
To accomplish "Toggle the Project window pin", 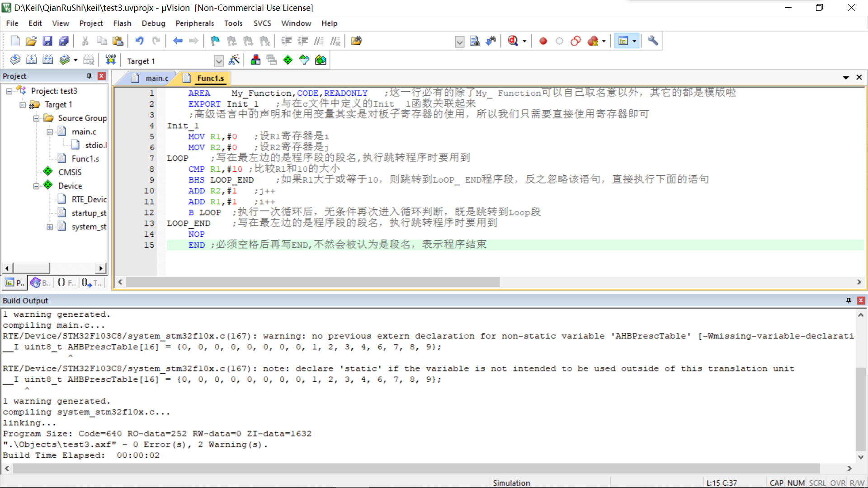I will [x=89, y=76].
